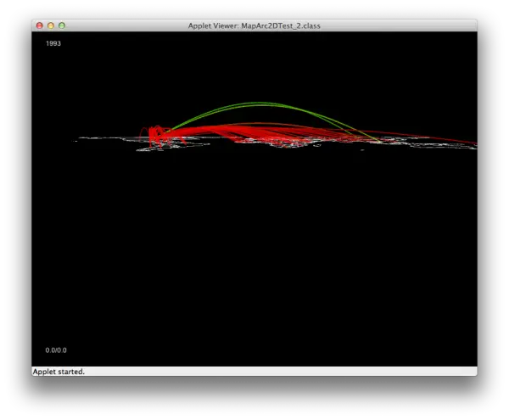Click the left origin of the green arc
509x420 pixels.
[167, 132]
